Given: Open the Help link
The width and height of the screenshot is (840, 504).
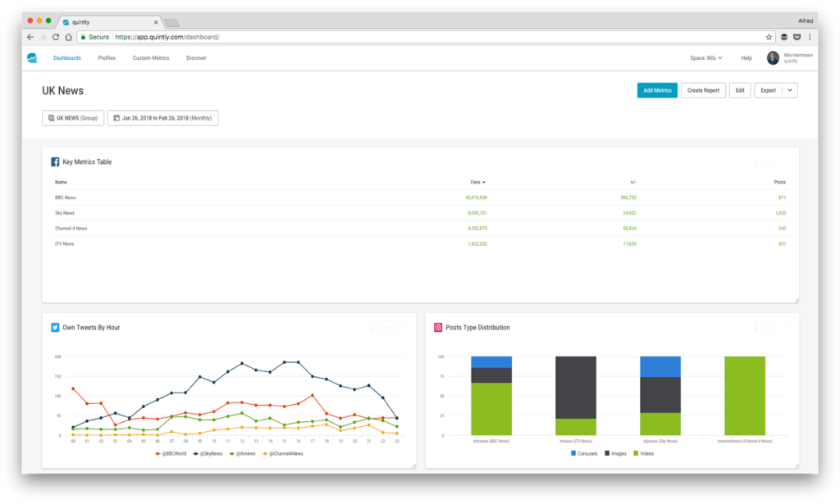Looking at the screenshot, I should pyautogui.click(x=746, y=58).
